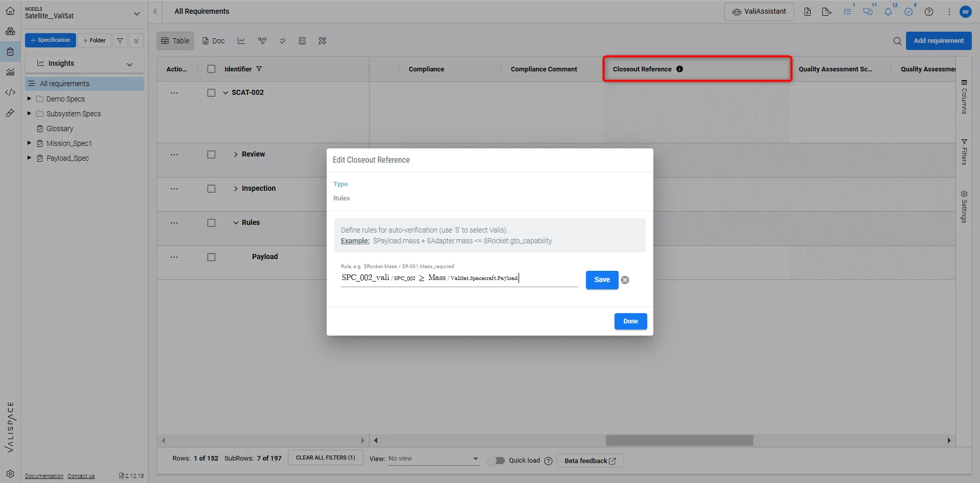Open the Filters side panel tab
The image size is (980, 483).
tap(964, 152)
